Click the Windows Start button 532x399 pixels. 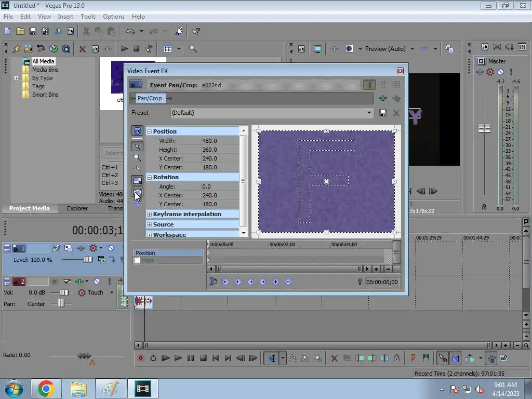click(x=14, y=389)
